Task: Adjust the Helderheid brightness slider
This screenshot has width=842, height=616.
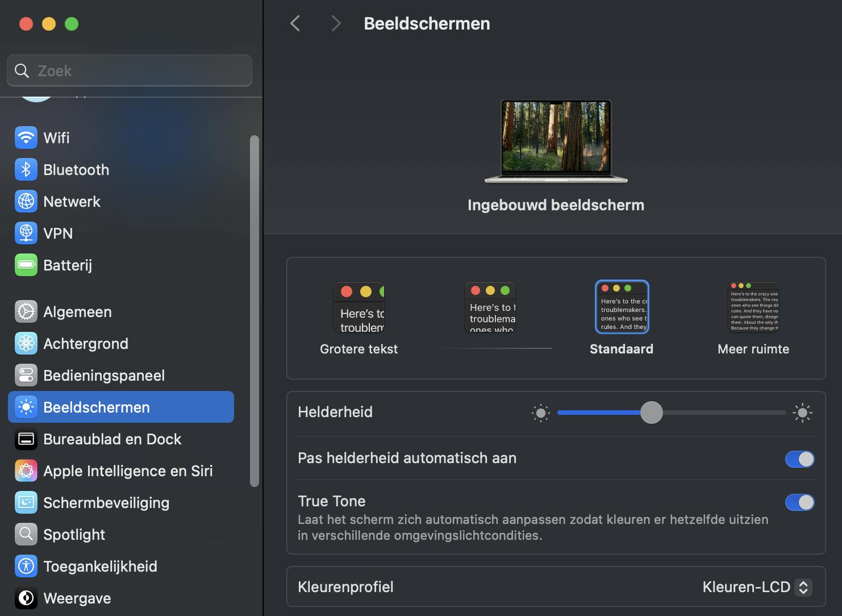Action: pos(652,413)
